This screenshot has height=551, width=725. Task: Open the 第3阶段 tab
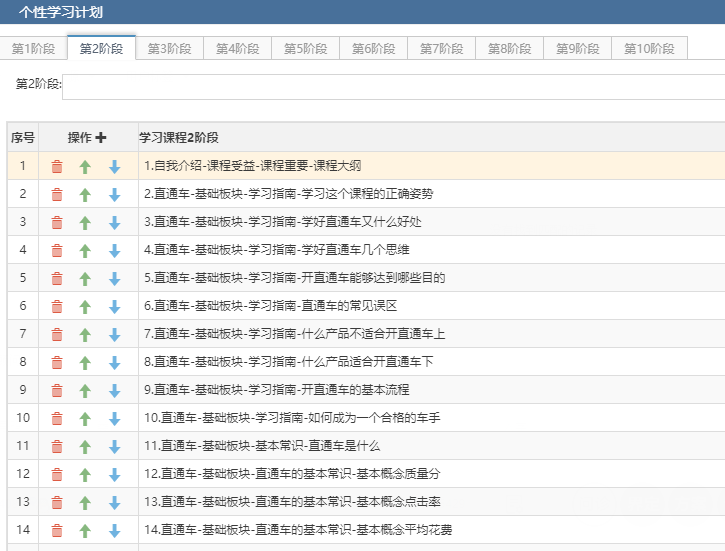[169, 49]
